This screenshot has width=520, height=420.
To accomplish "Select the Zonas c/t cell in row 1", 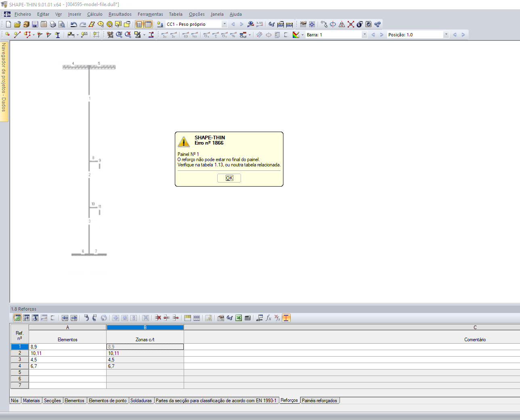I will tap(145, 347).
